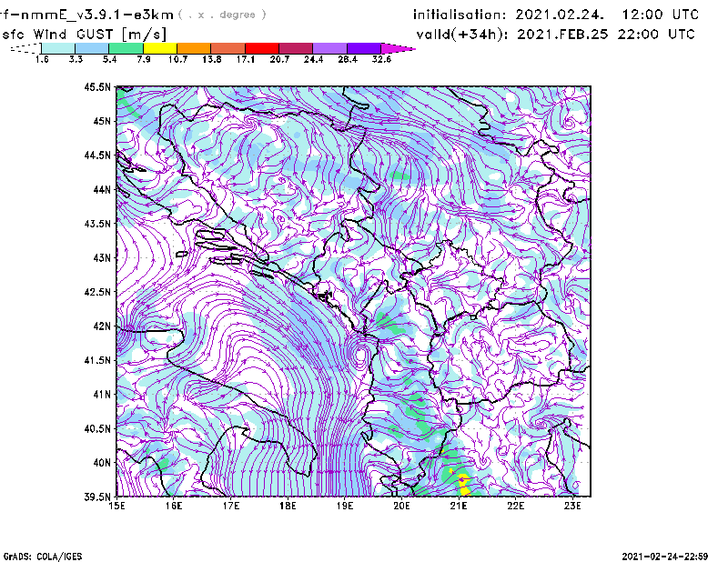The width and height of the screenshot is (728, 562).
Task: Click the violet 28.4–32.6 legend swatch
Action: tap(364, 48)
